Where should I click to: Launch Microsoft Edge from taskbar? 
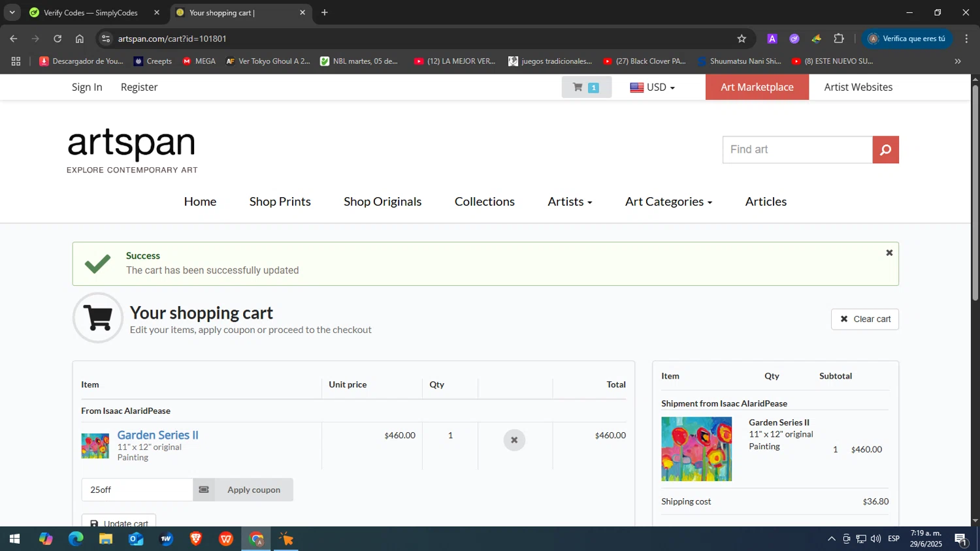click(76, 539)
